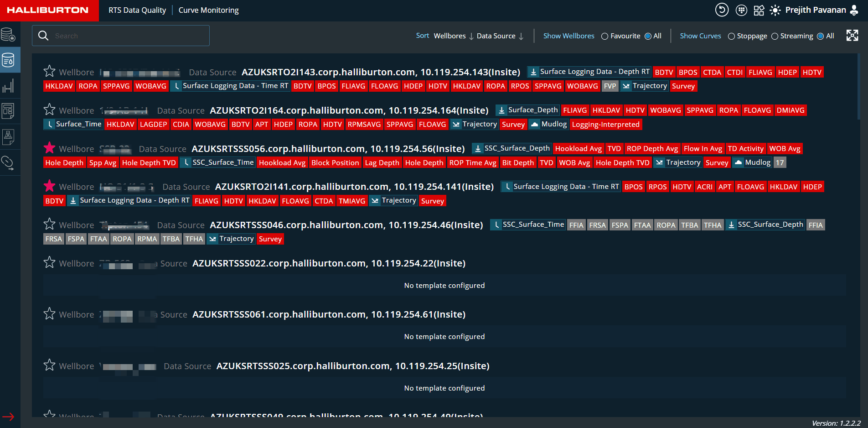This screenshot has height=428, width=868.
Task: Switch to RTS Data Quality tab
Action: tap(137, 10)
